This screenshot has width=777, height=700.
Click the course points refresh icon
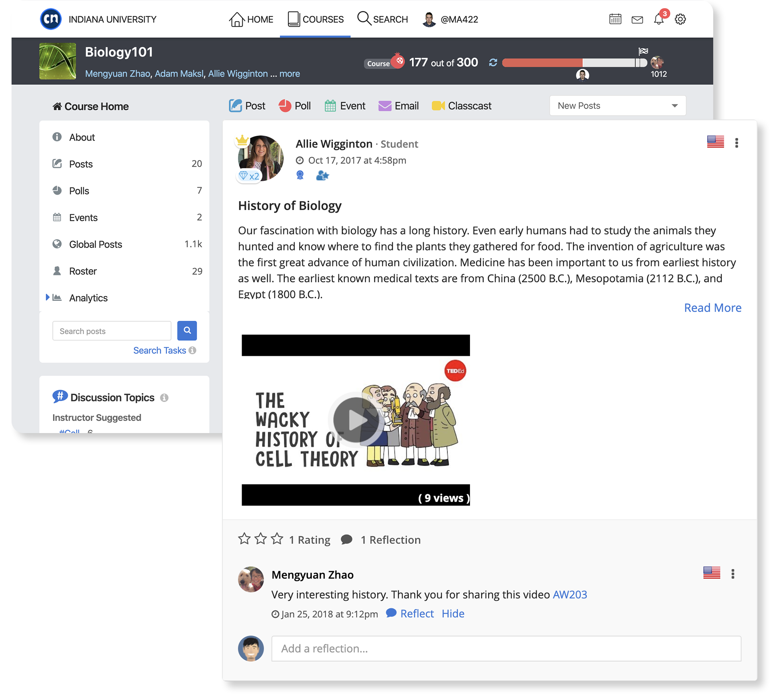[x=493, y=63]
